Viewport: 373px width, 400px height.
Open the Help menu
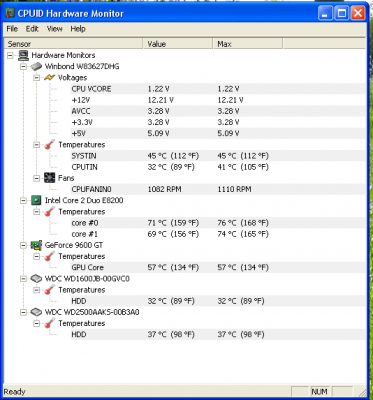point(78,29)
